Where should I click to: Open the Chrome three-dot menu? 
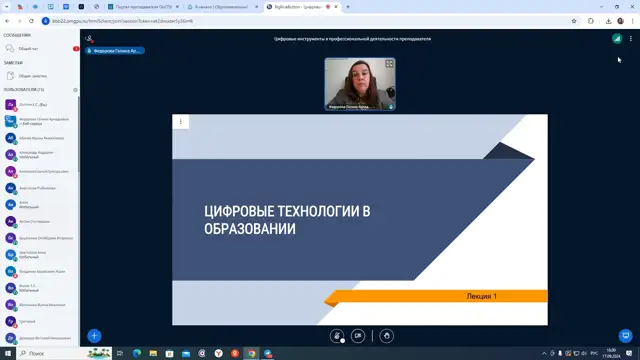pyautogui.click(x=632, y=21)
